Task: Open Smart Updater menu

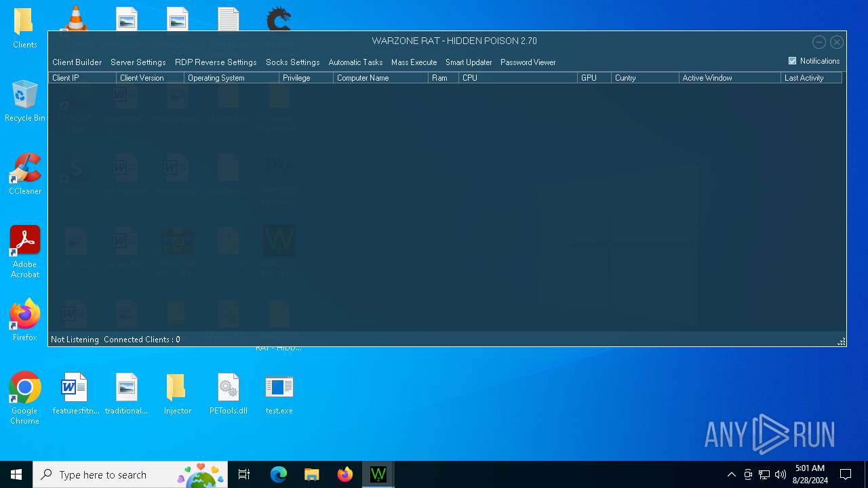Action: pos(469,62)
